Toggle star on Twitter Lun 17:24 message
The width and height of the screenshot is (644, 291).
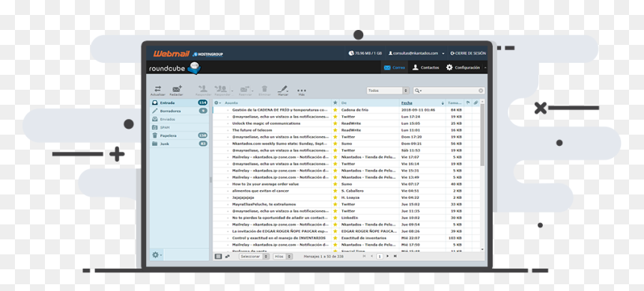335,117
